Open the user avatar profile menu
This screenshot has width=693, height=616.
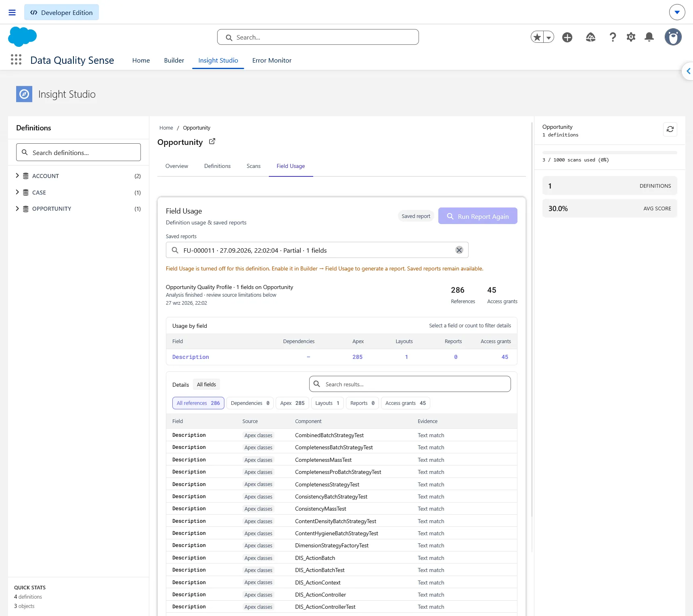pos(673,37)
